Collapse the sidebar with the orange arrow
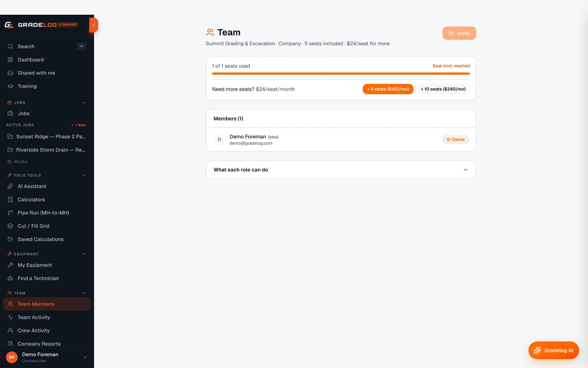This screenshot has width=588, height=368. (94, 25)
